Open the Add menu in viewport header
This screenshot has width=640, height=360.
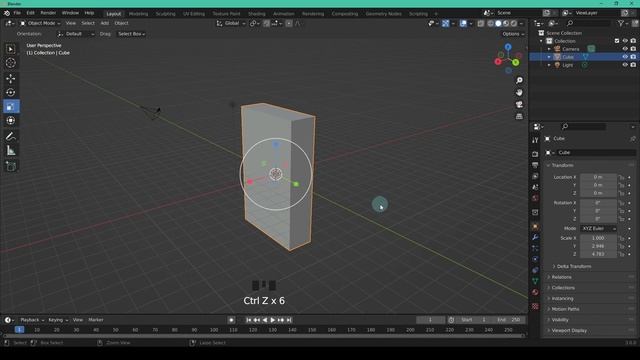[x=104, y=23]
